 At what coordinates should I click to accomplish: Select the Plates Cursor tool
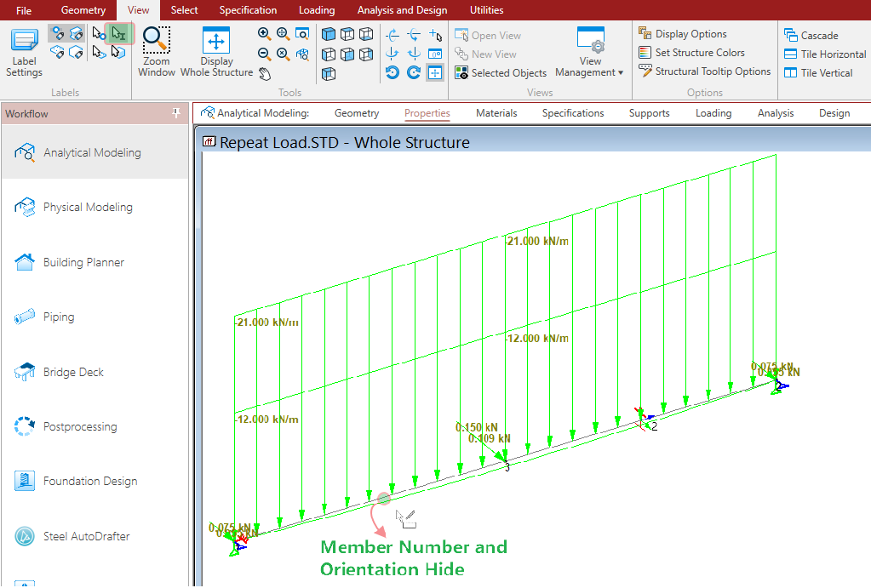pos(100,52)
